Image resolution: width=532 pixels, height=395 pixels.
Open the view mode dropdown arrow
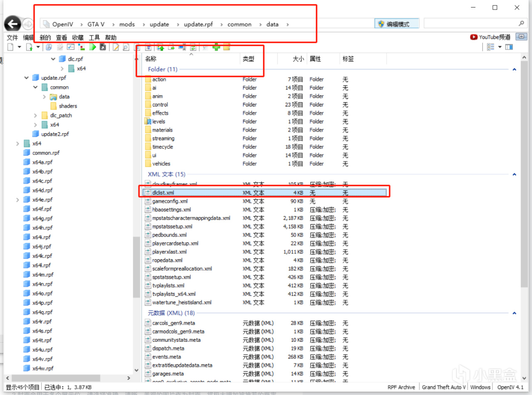click(x=500, y=47)
